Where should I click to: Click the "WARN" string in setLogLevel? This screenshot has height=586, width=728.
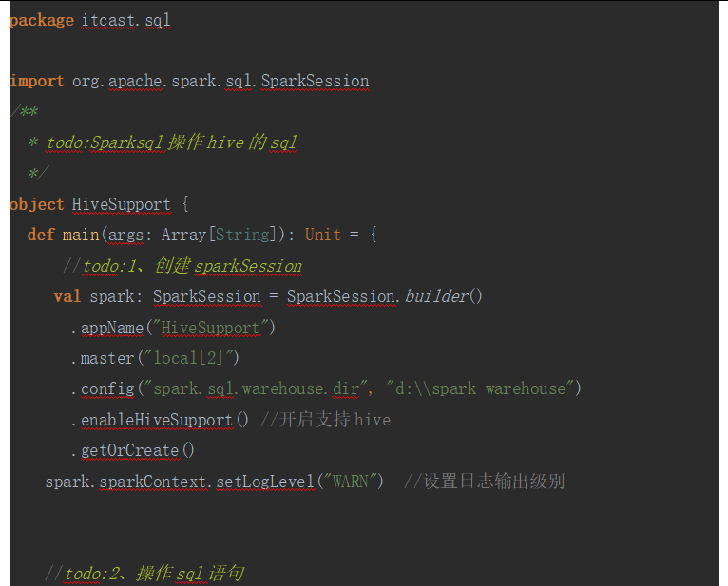point(351,482)
